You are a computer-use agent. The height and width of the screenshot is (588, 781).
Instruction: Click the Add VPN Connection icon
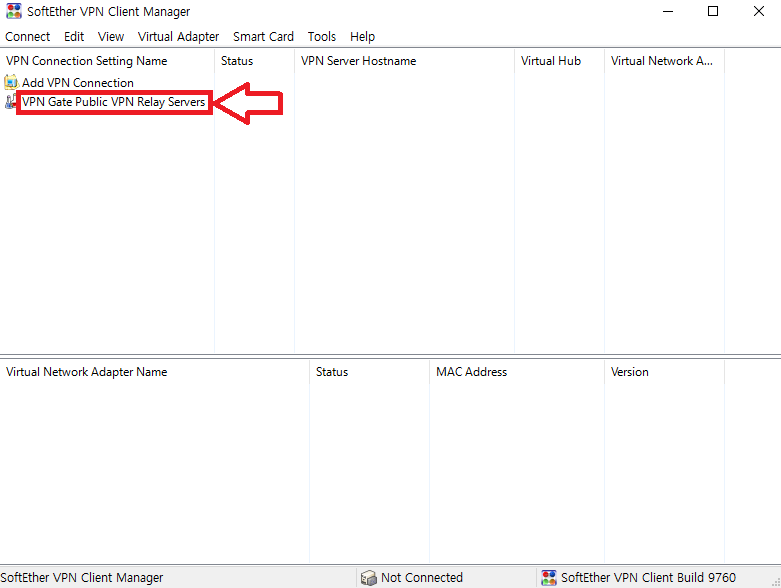click(11, 82)
